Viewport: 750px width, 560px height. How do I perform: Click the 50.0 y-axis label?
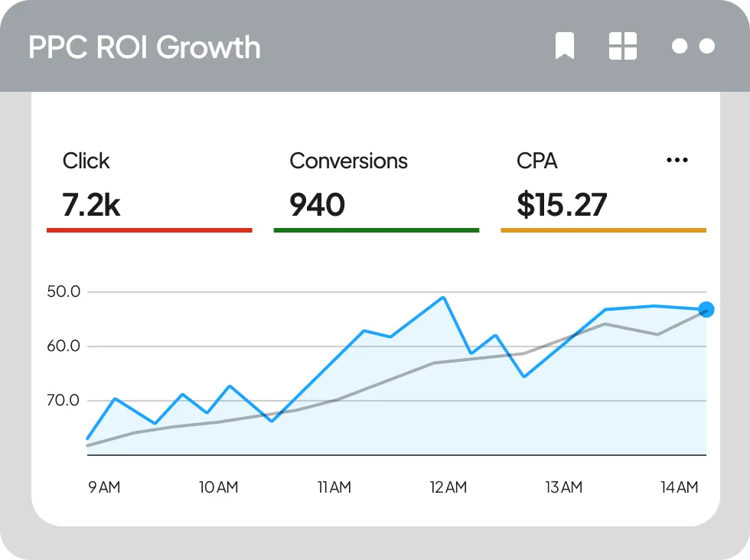(63, 291)
